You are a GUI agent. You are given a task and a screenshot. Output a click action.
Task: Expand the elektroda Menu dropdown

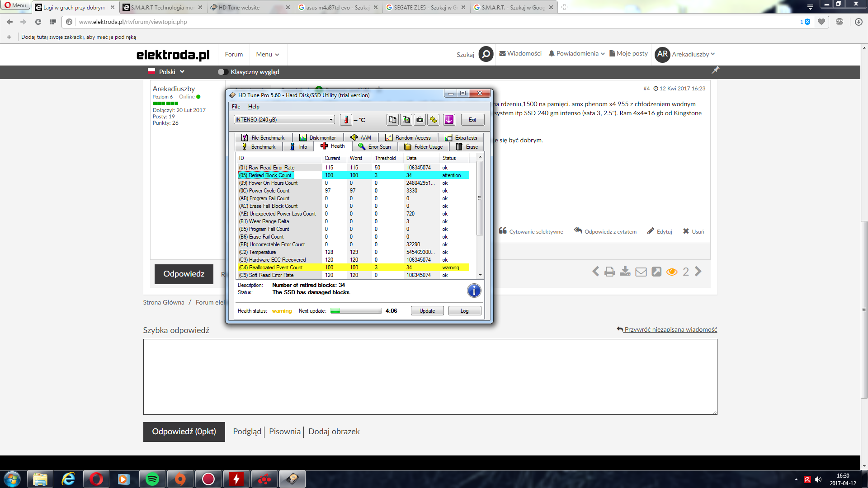[268, 54]
